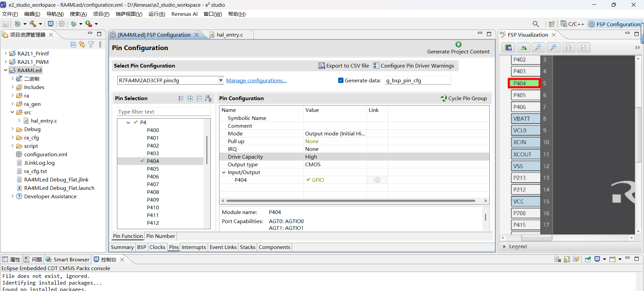The height and width of the screenshot is (291, 644).
Task: Collapse all in project explorer toolbar
Action: [x=73, y=44]
